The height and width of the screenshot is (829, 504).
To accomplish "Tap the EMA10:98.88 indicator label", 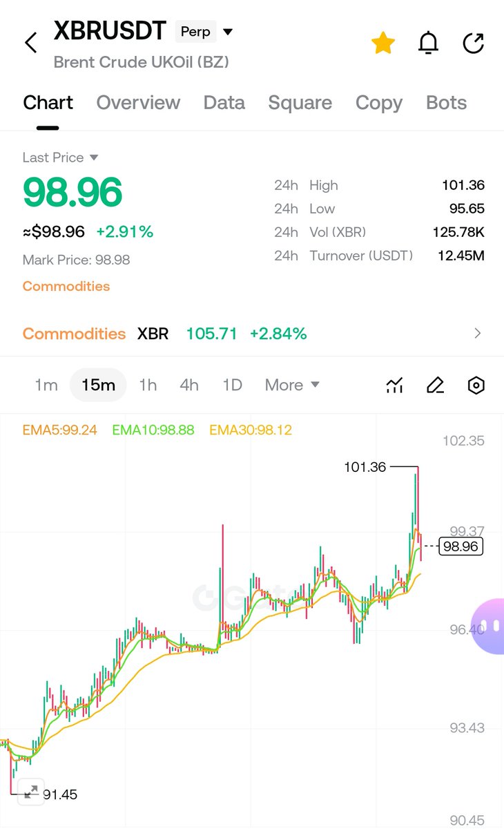I will coord(153,430).
